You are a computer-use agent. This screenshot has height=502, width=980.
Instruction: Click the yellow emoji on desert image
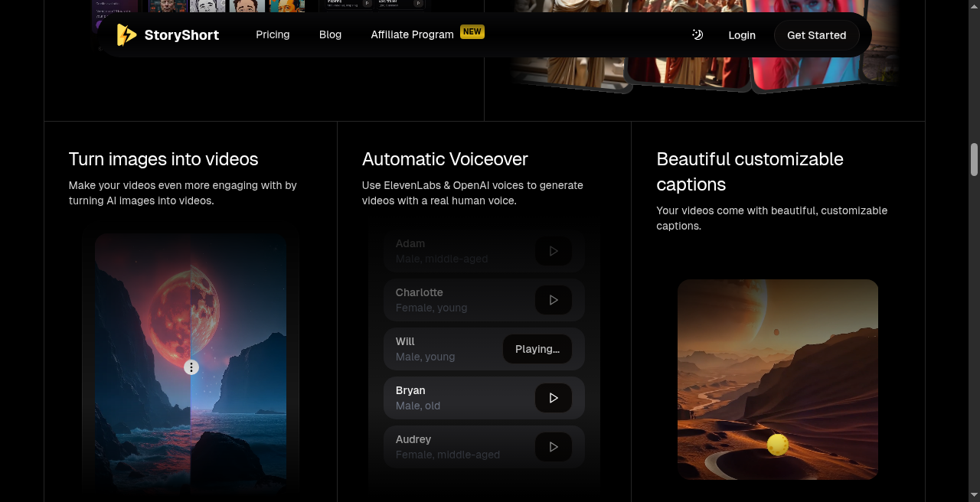click(778, 445)
